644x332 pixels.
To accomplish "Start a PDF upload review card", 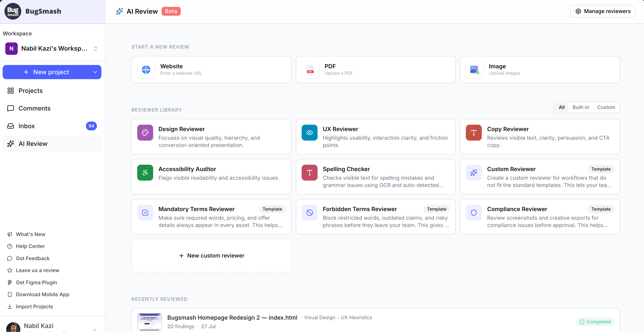I will tap(376, 70).
